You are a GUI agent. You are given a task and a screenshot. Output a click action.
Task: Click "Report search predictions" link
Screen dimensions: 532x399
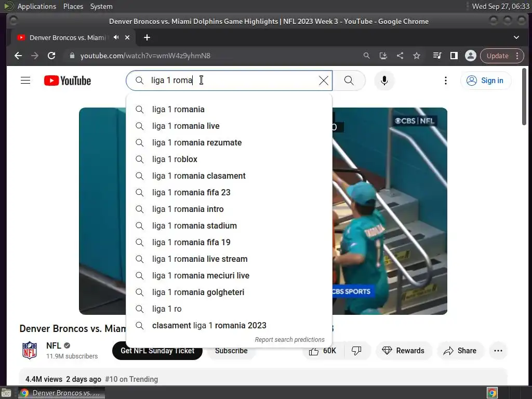(x=289, y=340)
